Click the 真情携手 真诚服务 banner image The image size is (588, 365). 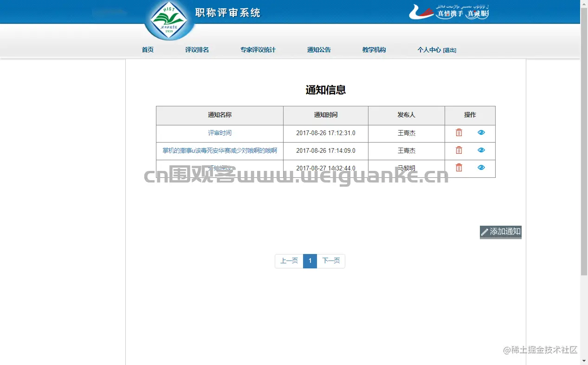(x=449, y=12)
